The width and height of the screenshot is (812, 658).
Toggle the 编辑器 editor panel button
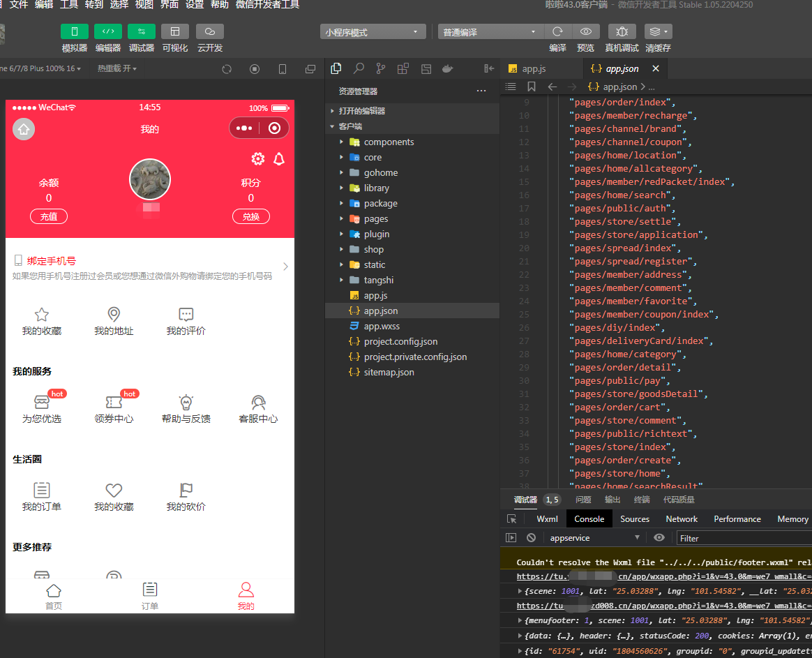coord(107,31)
